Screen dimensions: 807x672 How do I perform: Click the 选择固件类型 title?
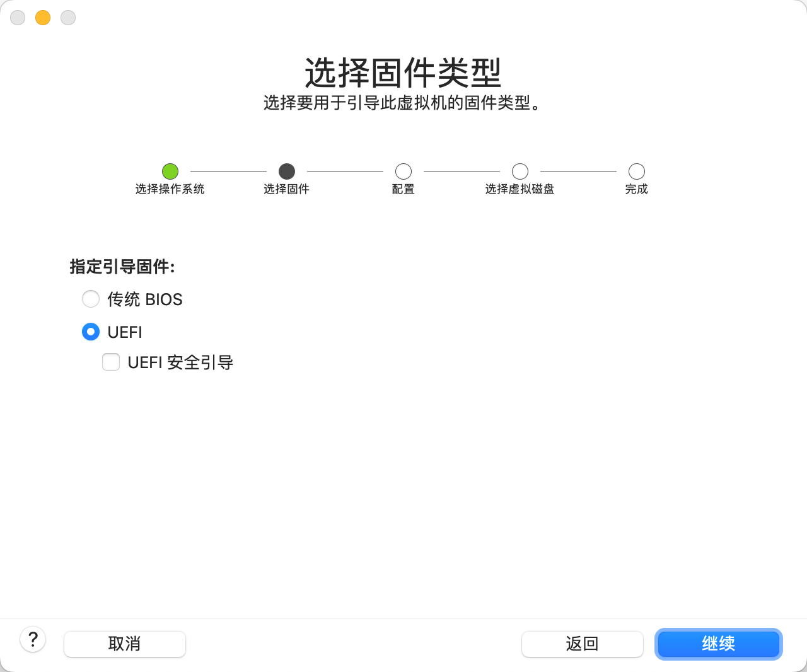pos(403,73)
